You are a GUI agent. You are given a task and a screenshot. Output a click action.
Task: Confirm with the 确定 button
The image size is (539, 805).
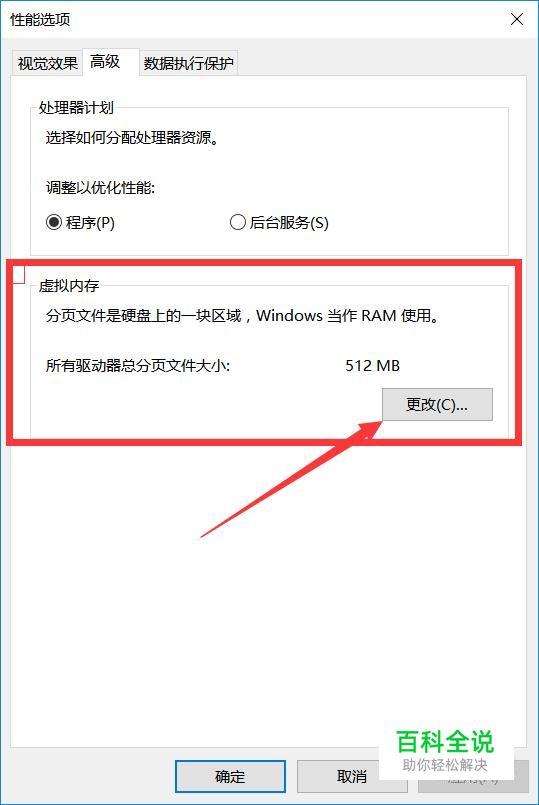pyautogui.click(x=230, y=776)
